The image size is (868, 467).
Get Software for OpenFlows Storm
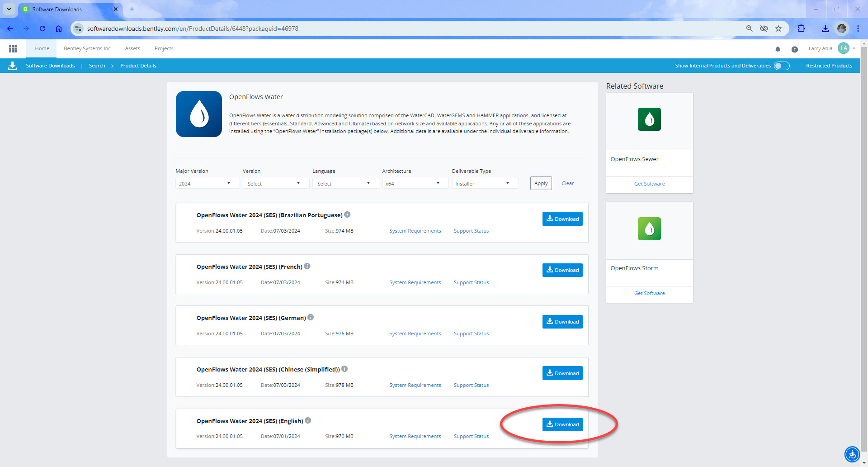tap(649, 293)
